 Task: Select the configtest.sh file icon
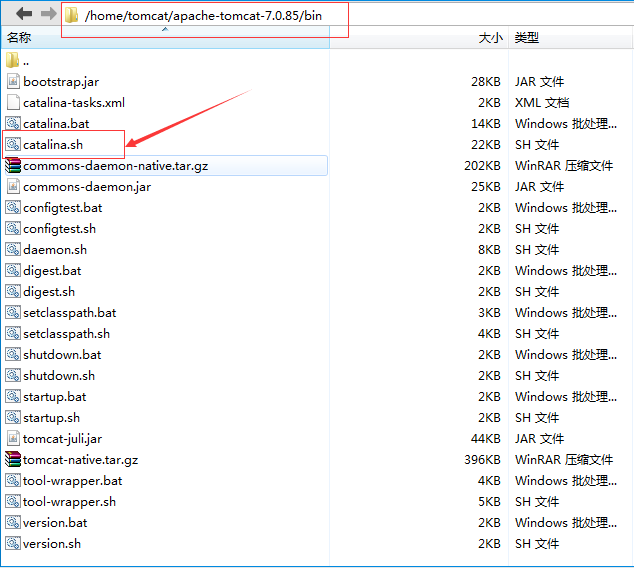(13, 228)
